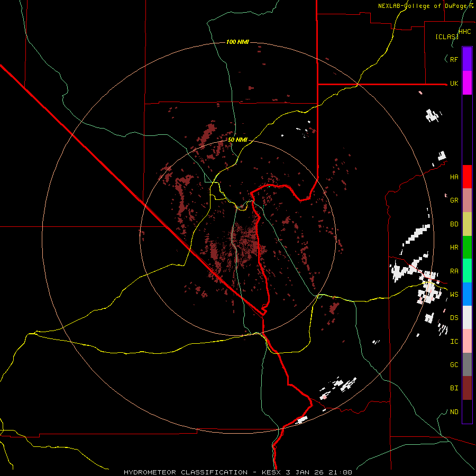Screen dimensions: 476x476
Task: Click the blue WS legend color swatch
Action: point(467,294)
